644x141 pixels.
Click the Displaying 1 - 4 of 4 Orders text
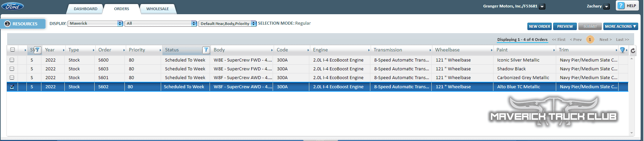coord(522,40)
